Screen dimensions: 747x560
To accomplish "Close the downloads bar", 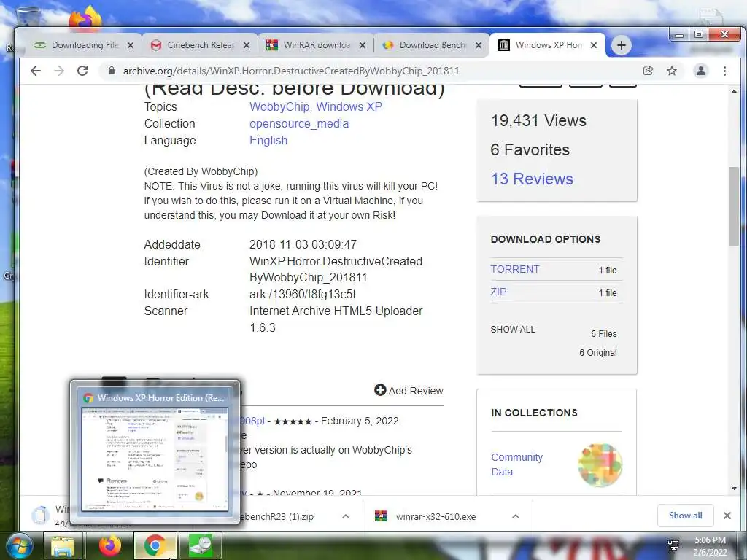I will click(x=727, y=516).
